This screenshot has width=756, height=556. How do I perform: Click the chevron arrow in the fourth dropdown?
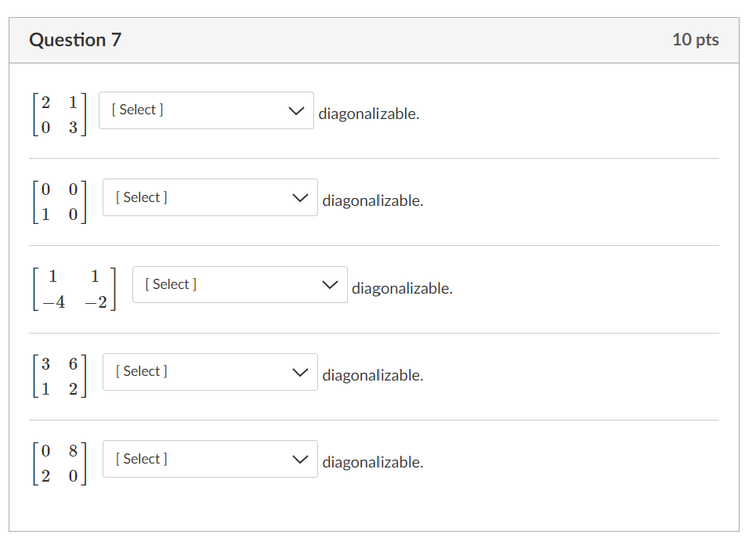pos(300,373)
